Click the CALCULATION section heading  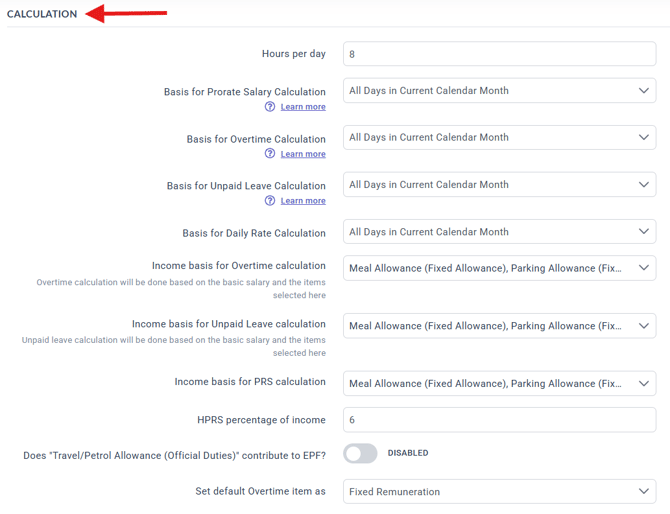[x=42, y=14]
